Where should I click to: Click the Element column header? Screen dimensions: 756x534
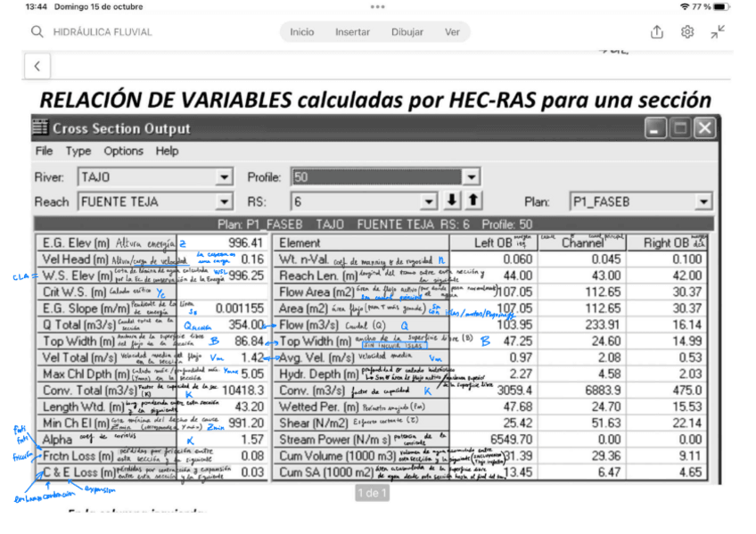click(300, 242)
